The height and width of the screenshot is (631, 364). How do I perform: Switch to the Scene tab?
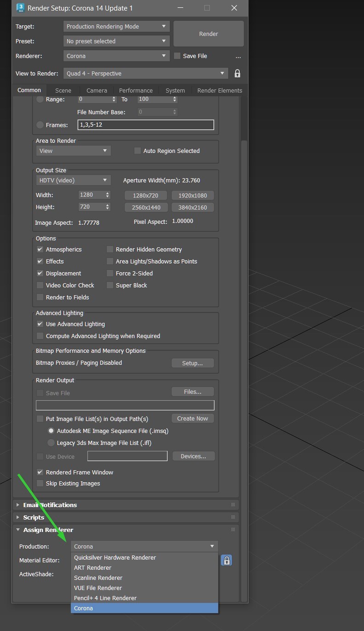(63, 90)
